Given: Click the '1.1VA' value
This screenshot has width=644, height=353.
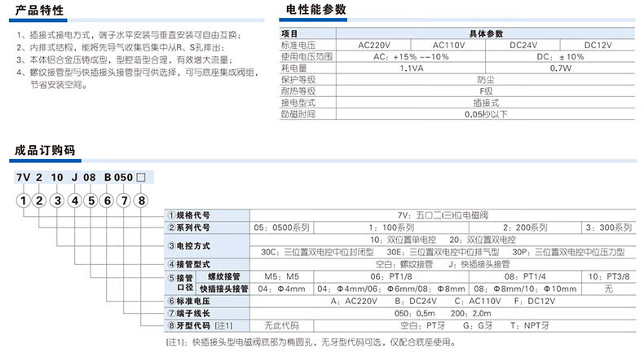Looking at the screenshot, I should pos(412,68).
